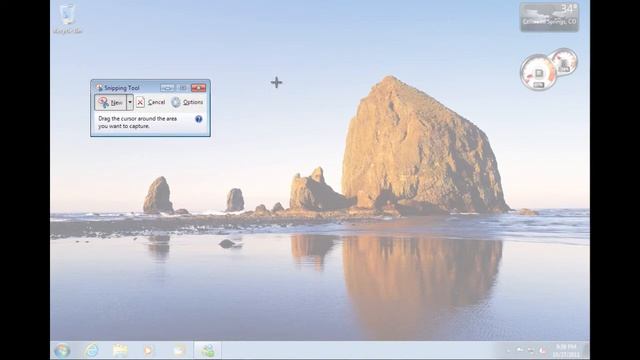Click the fifth pinned taskbar icon
This screenshot has height=360, width=640.
pos(179,351)
